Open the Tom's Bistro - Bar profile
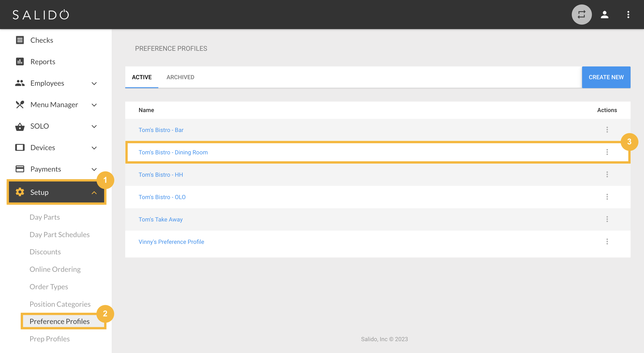Viewport: 644px width, 353px height. (161, 130)
